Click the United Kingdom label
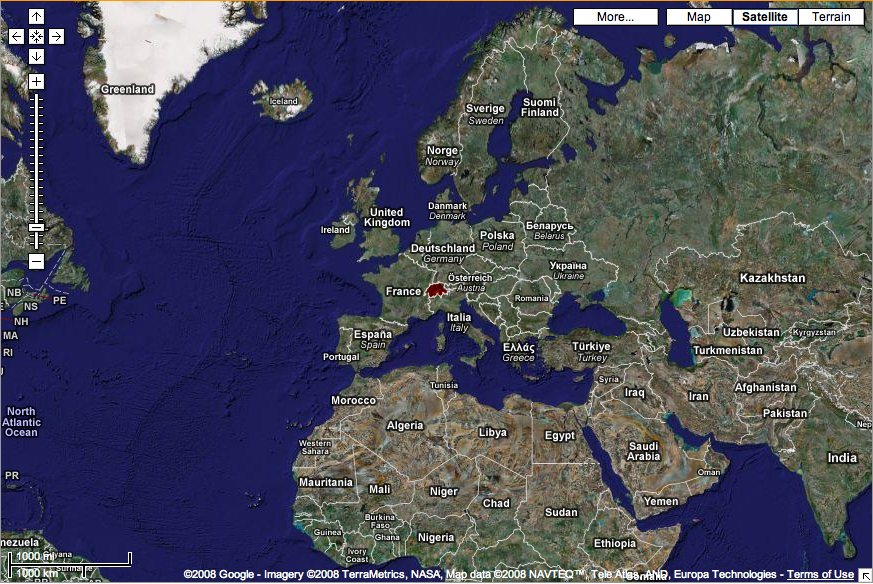 point(386,217)
